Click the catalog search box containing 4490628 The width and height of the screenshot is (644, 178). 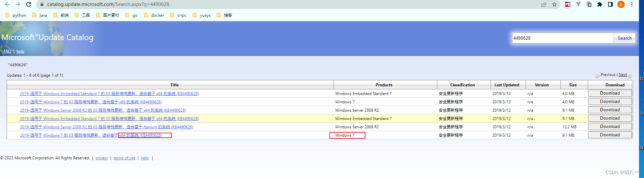point(563,38)
